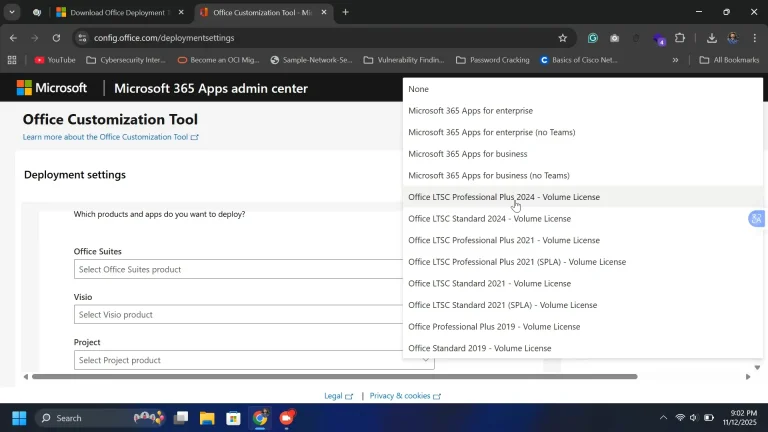Click Microsoft 365 Apps admin center title
768x432 pixels.
pyautogui.click(x=211, y=88)
